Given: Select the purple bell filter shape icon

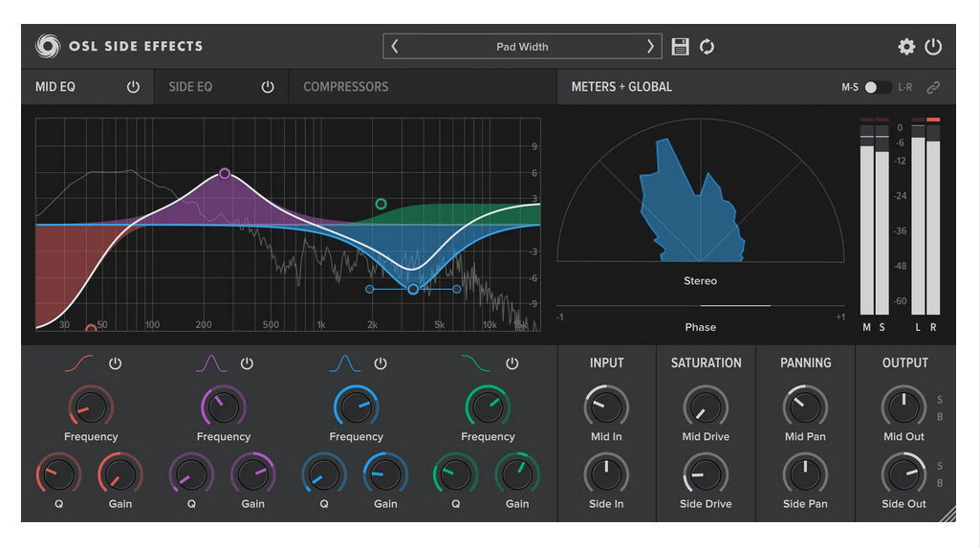Looking at the screenshot, I should point(211,363).
